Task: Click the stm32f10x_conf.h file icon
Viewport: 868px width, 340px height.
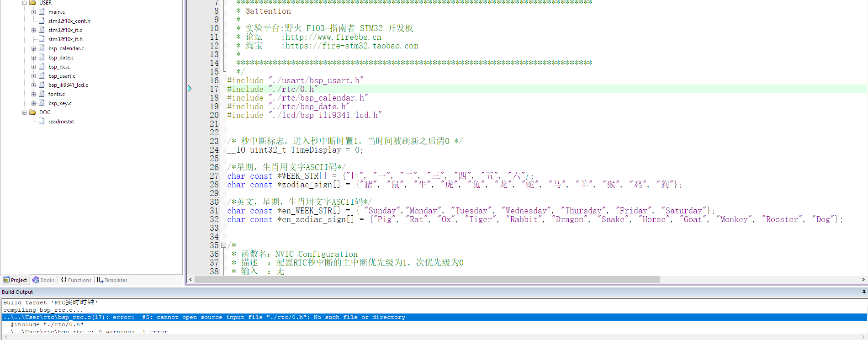Action: (x=42, y=21)
